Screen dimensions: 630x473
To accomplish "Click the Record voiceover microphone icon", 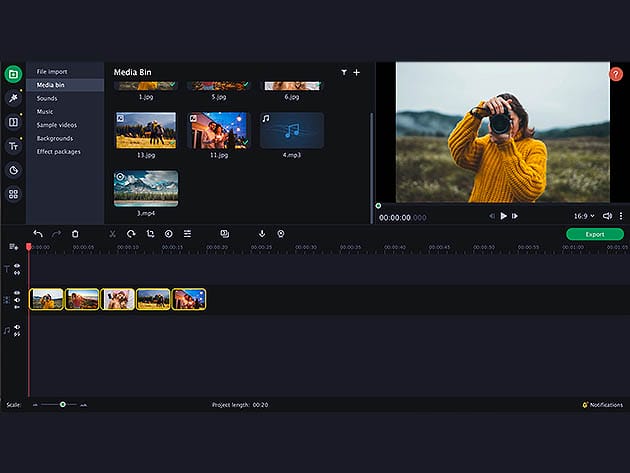I will [262, 234].
